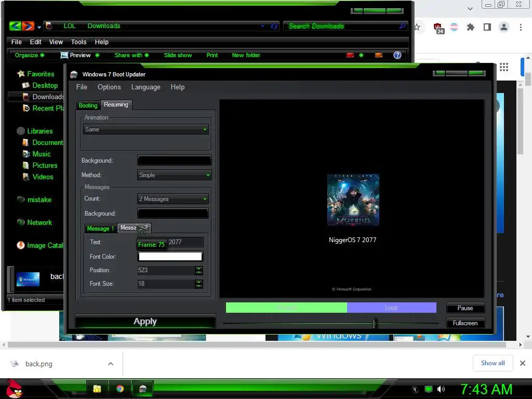Open Explorer Tools menu

[79, 42]
